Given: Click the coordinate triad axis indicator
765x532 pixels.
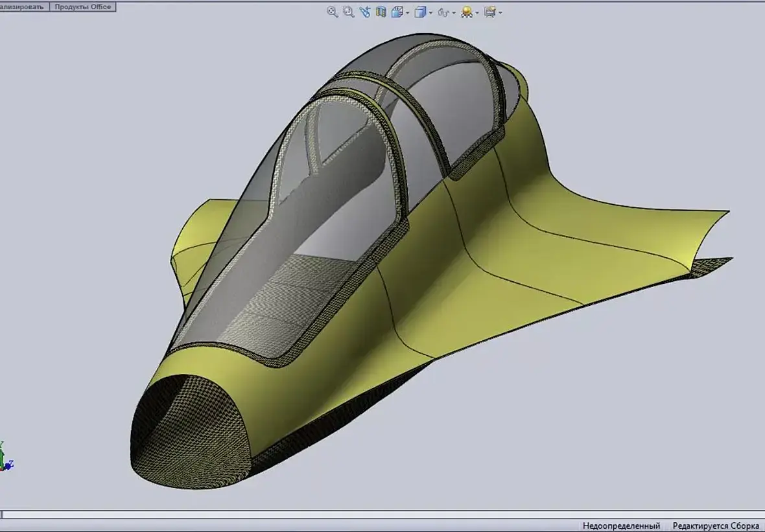Looking at the screenshot, I should tap(6, 457).
